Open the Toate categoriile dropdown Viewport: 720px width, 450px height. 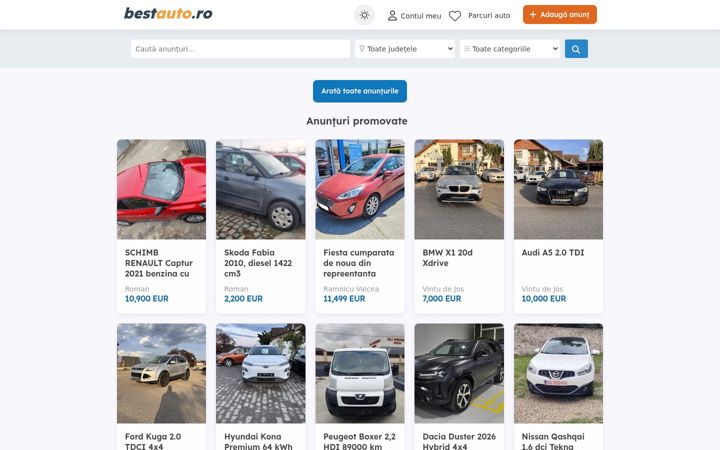pyautogui.click(x=510, y=49)
